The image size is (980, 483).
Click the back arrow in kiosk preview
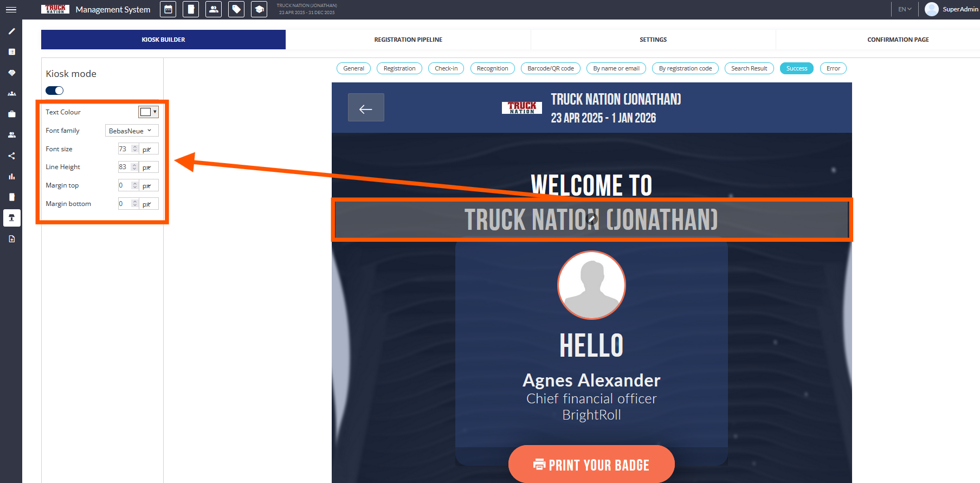tap(366, 108)
